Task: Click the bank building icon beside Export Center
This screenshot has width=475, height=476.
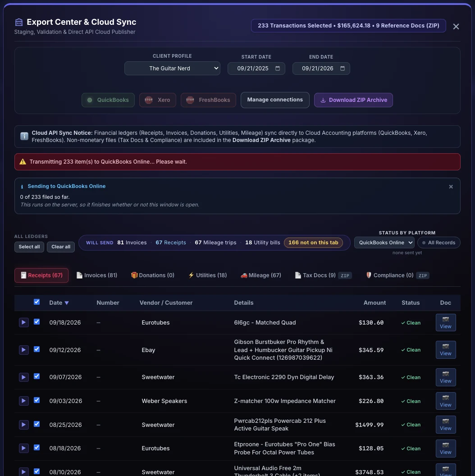Action: click(19, 22)
